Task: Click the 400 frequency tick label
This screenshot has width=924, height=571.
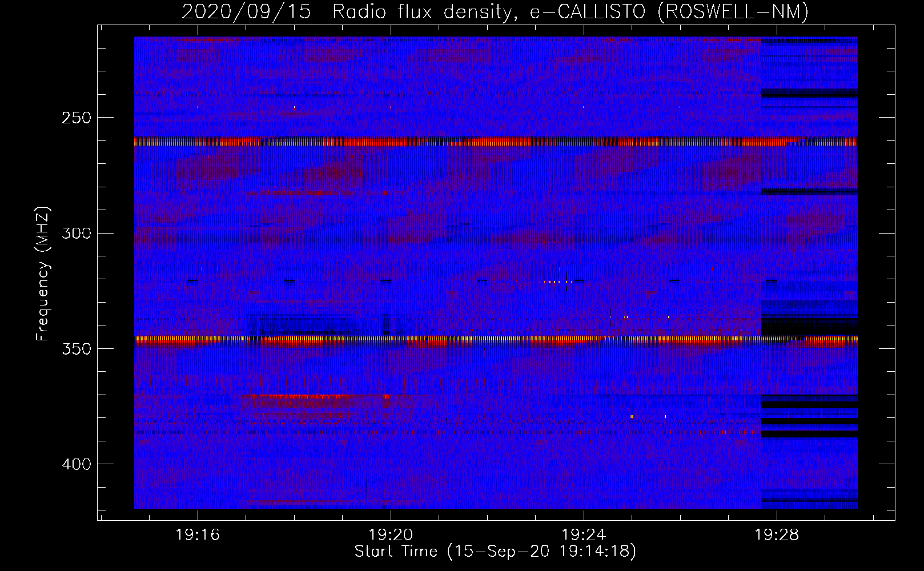Action: pos(77,464)
